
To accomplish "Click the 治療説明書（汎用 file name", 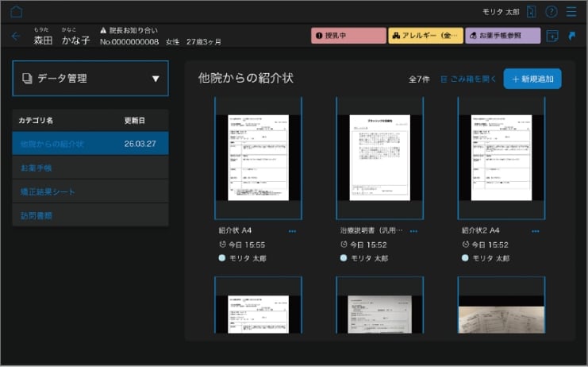I will pyautogui.click(x=371, y=230).
